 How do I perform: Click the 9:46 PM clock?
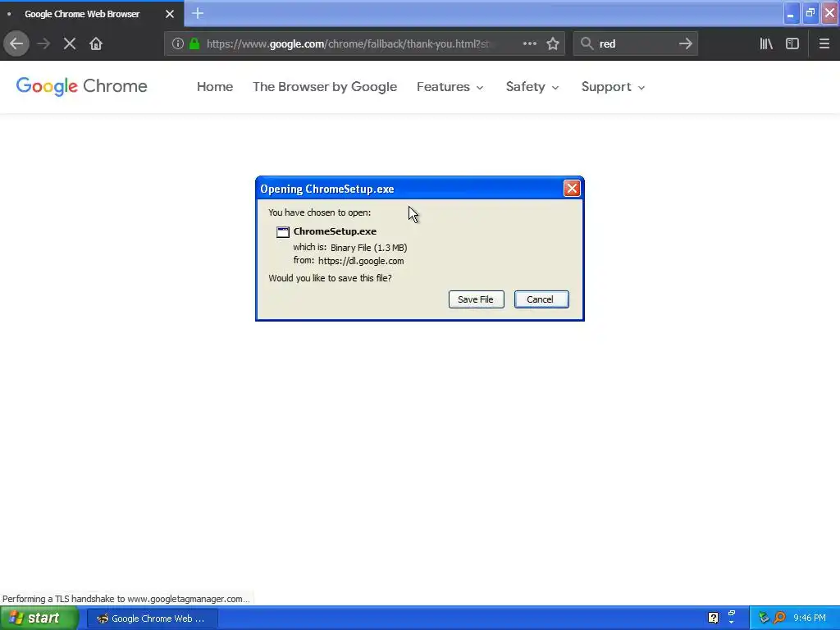point(810,619)
